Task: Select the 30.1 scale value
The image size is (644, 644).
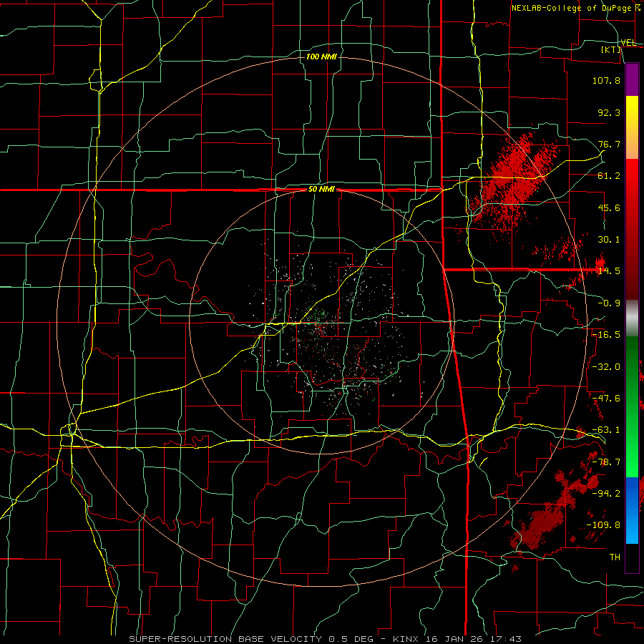Action: point(609,240)
